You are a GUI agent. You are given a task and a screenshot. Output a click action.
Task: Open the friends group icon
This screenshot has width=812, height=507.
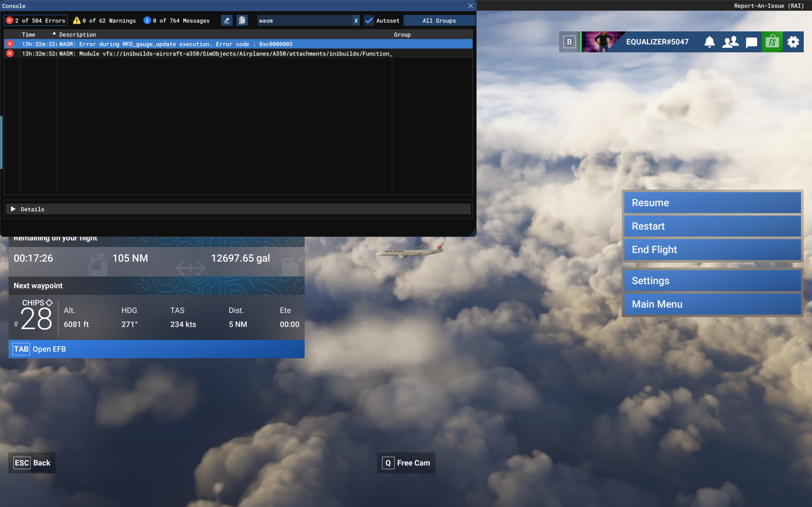(730, 42)
